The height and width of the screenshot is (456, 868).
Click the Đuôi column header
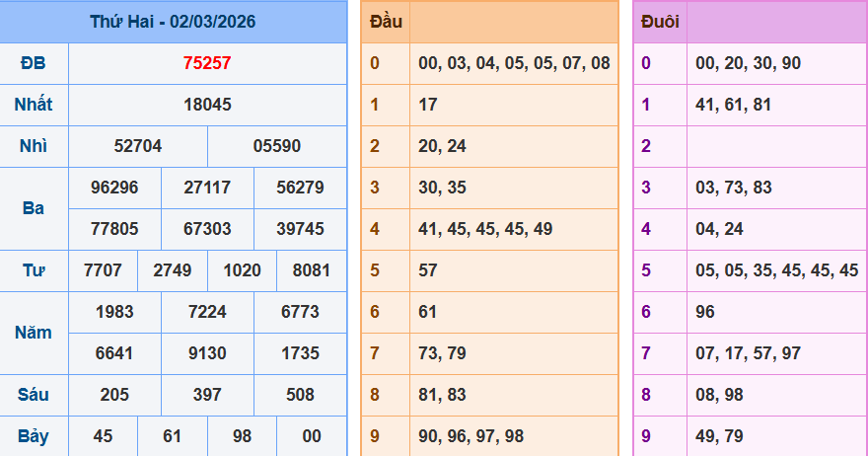660,22
